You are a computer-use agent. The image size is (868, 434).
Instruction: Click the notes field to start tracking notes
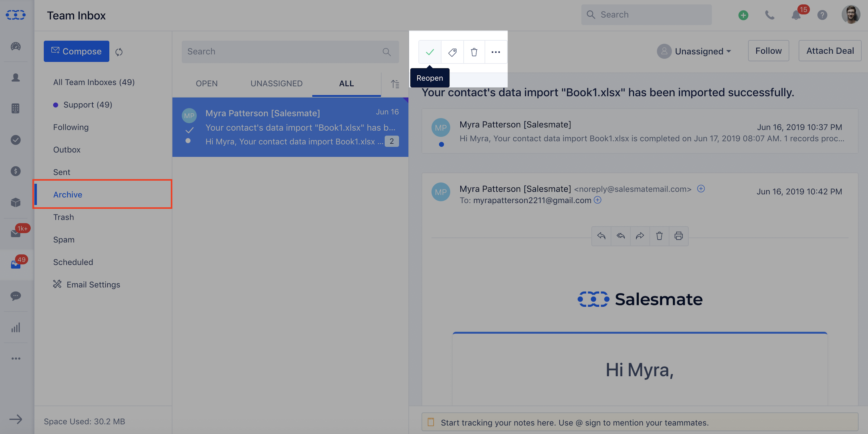pyautogui.click(x=640, y=422)
